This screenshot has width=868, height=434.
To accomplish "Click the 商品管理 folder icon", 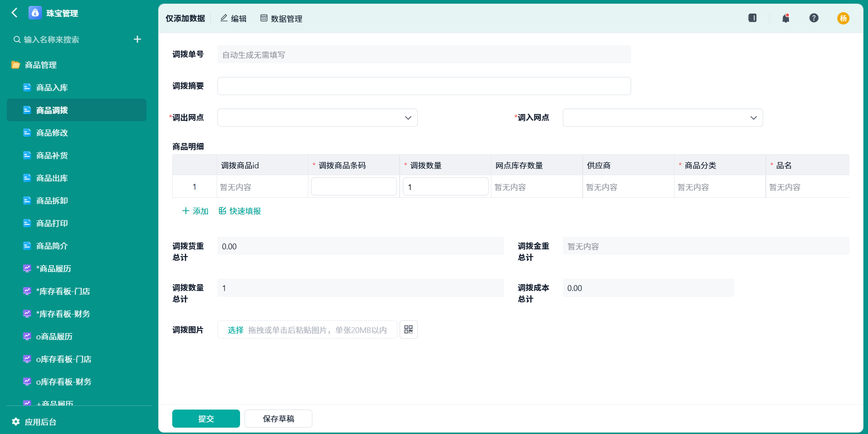I will pos(16,65).
